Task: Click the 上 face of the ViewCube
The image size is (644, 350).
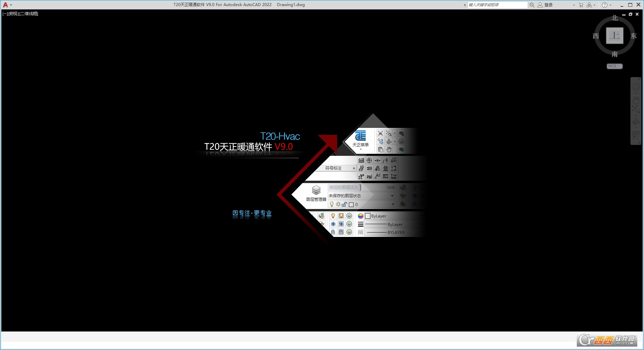Action: point(614,36)
